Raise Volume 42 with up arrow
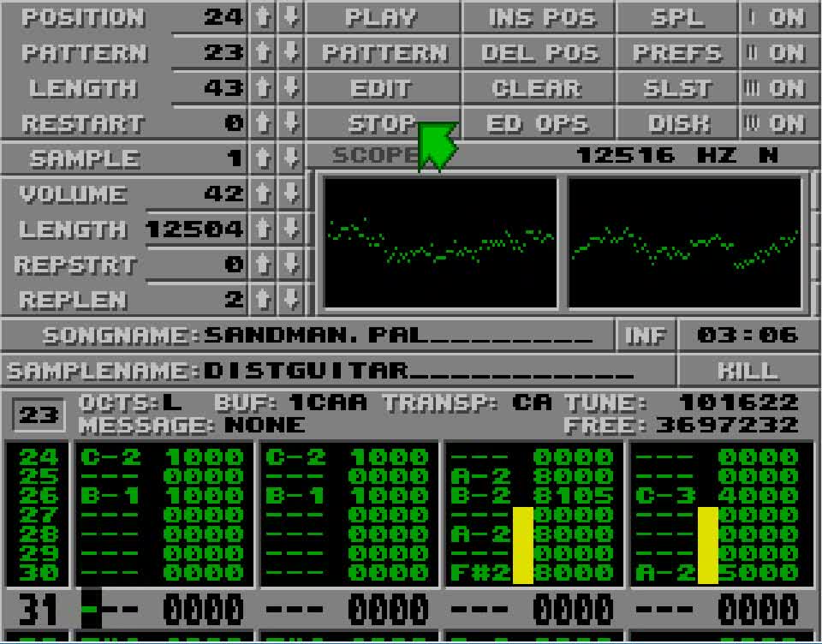The height and width of the screenshot is (644, 822). click(x=263, y=194)
